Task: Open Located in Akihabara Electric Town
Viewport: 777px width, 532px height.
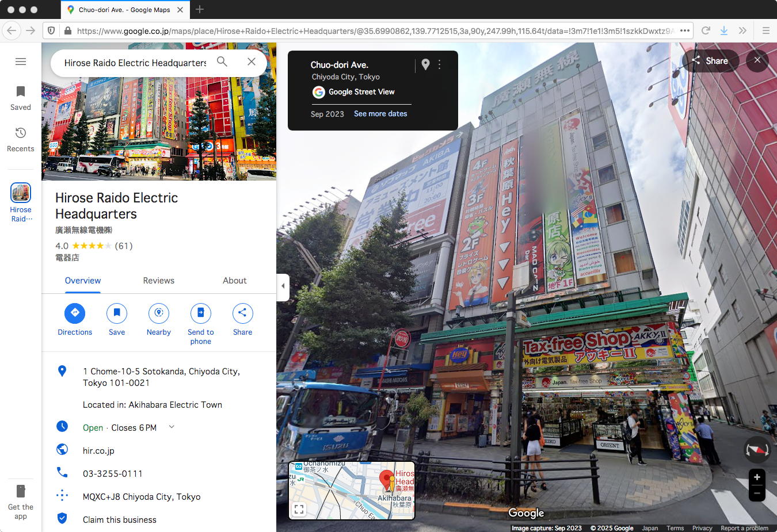Action: click(153, 405)
